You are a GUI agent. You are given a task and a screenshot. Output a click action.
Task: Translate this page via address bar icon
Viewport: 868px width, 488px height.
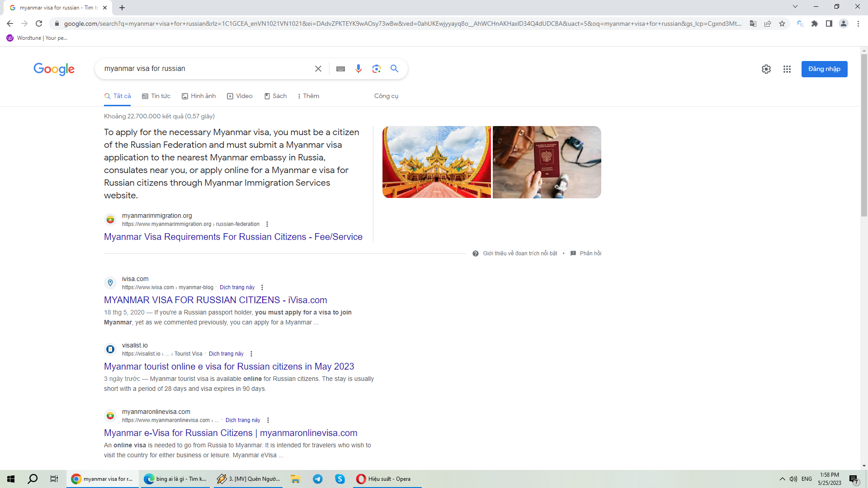tap(753, 23)
